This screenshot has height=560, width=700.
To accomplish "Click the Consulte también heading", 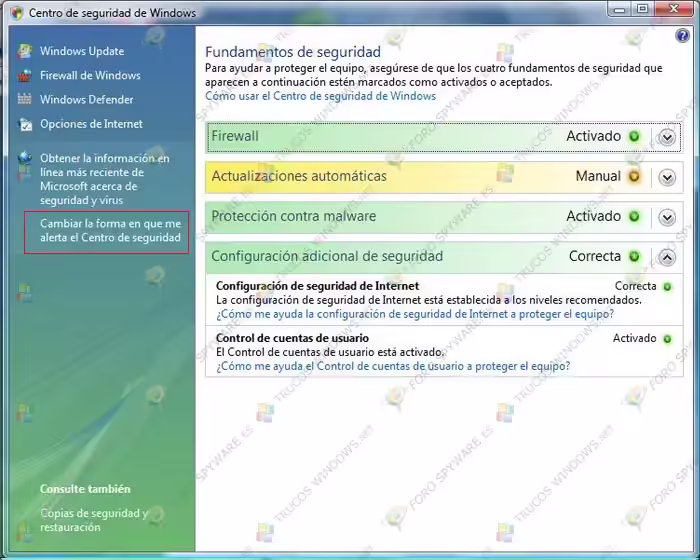I will tap(85, 489).
